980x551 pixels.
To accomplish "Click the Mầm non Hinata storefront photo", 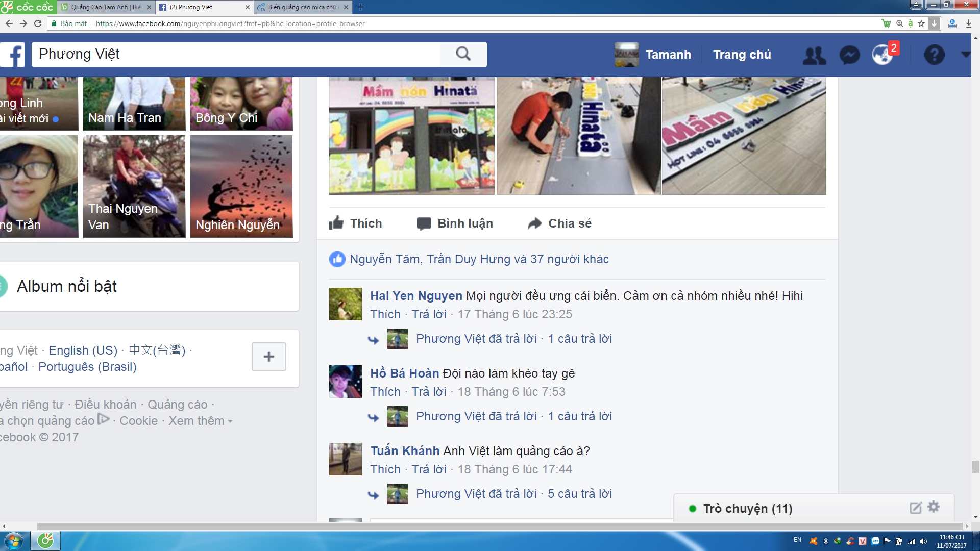I will (x=411, y=136).
